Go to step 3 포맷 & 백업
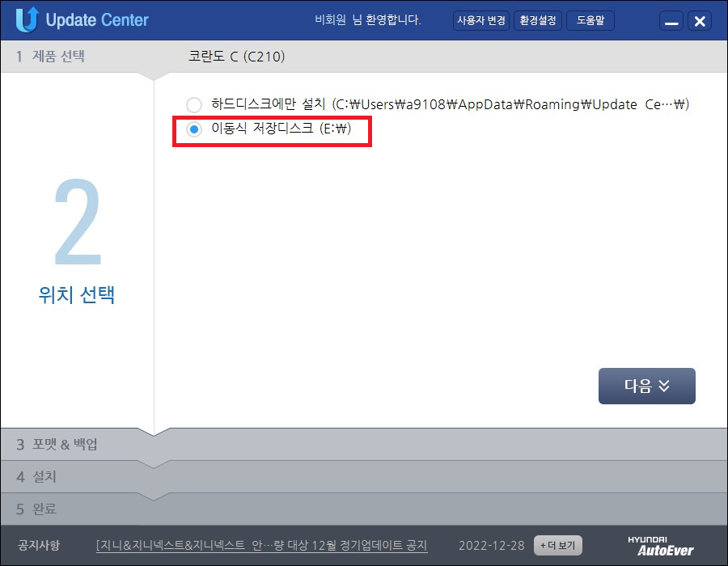 coord(57,444)
